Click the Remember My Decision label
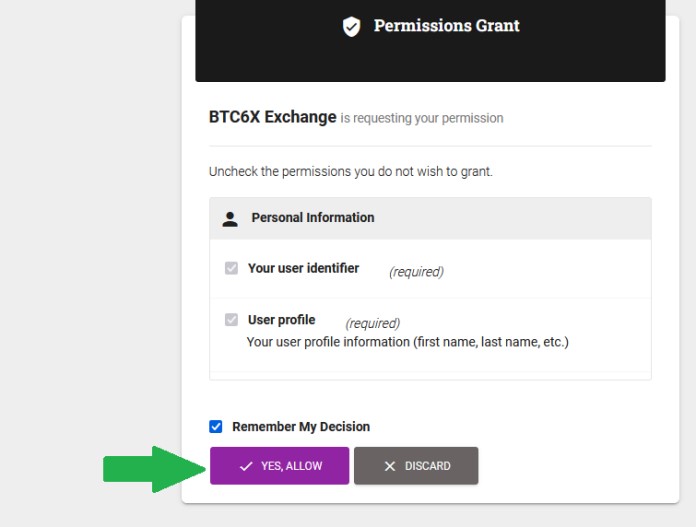 point(301,427)
